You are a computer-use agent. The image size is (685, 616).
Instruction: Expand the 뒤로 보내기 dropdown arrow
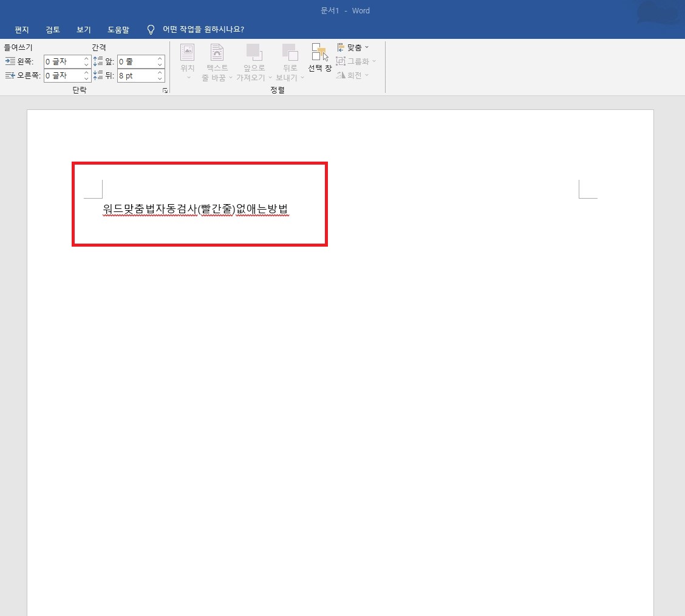point(302,78)
